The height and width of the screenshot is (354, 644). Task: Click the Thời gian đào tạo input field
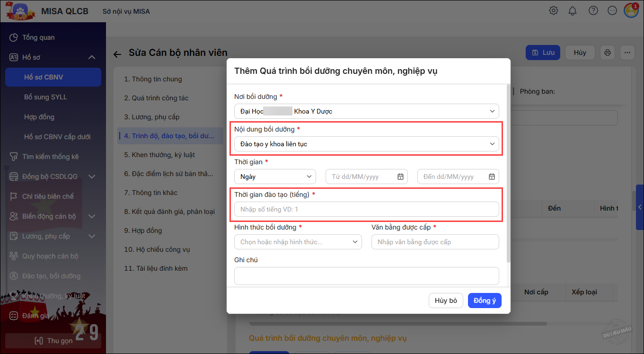pyautogui.click(x=366, y=209)
